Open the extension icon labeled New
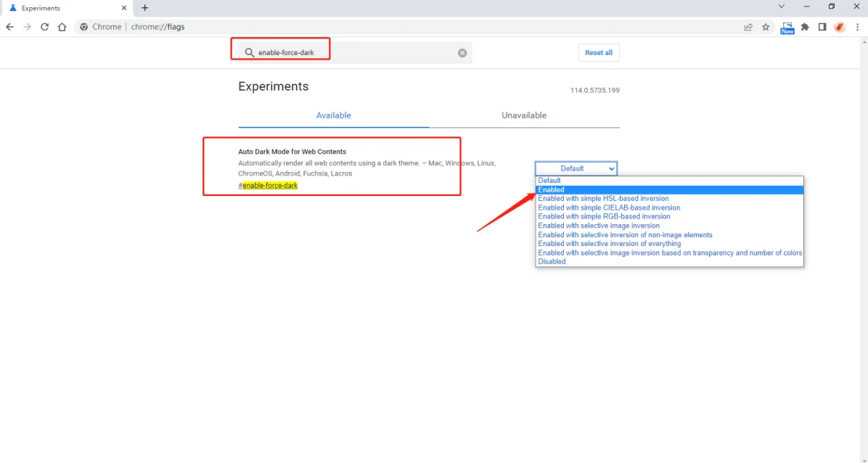Screen dimensions: 868x463 pyautogui.click(x=787, y=28)
